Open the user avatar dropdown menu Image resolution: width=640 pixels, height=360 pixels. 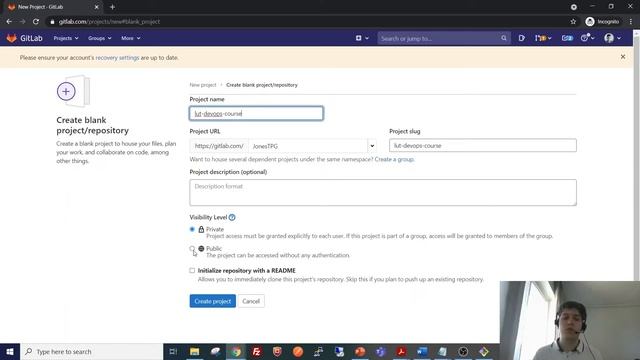tap(613, 38)
